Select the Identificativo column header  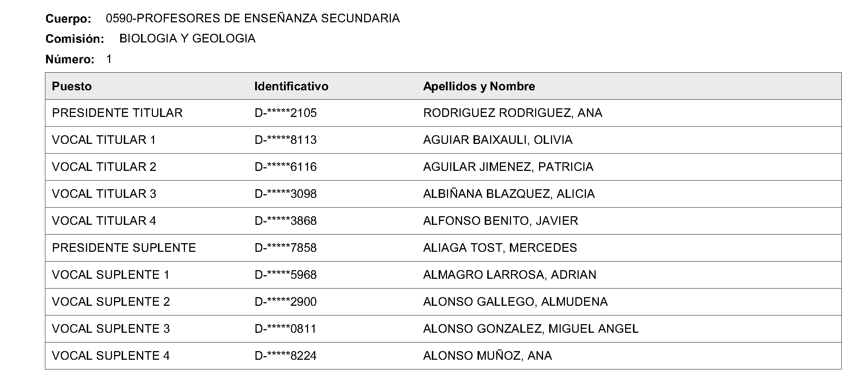[291, 86]
